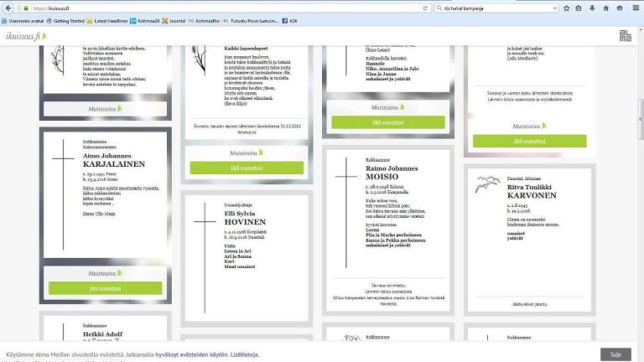This screenshot has height=362, width=644.
Task: Click the magnifier icon in search box
Action: point(439,8)
